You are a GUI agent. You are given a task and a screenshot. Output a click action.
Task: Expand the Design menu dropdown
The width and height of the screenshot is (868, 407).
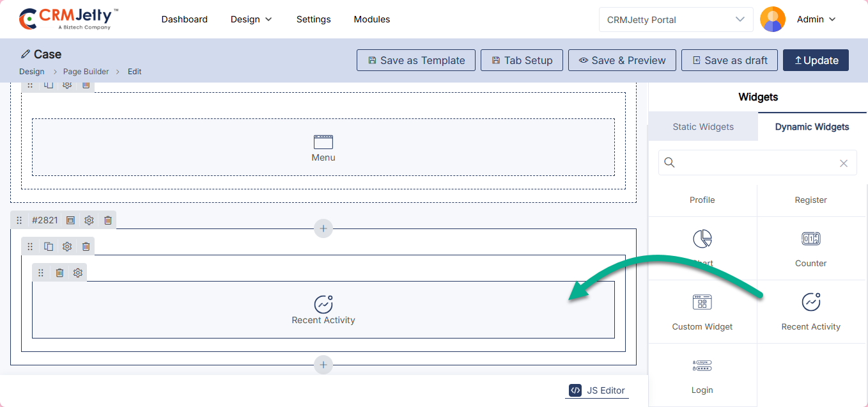(x=251, y=19)
